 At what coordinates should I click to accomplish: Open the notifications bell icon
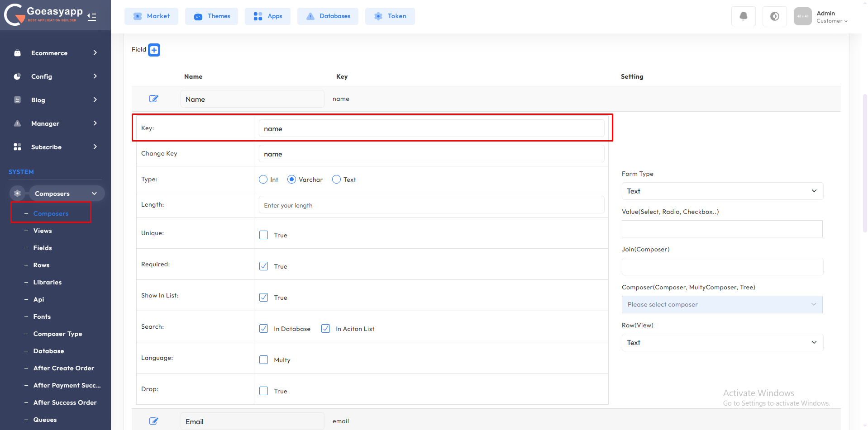tap(743, 16)
